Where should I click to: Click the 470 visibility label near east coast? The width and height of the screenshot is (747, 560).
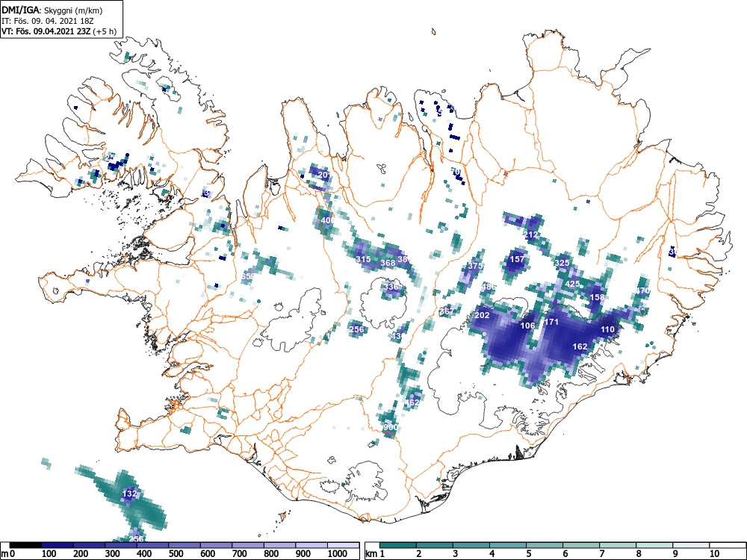click(642, 290)
